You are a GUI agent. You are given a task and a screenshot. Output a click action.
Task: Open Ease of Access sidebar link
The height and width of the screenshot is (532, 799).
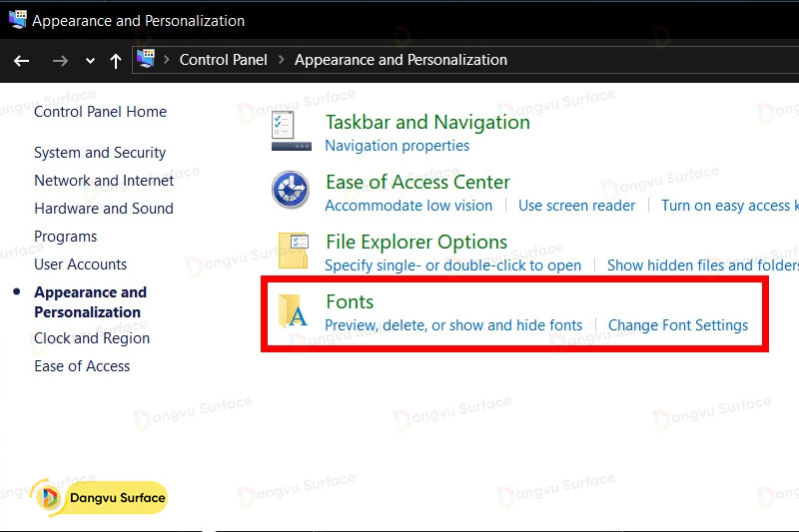tap(82, 366)
